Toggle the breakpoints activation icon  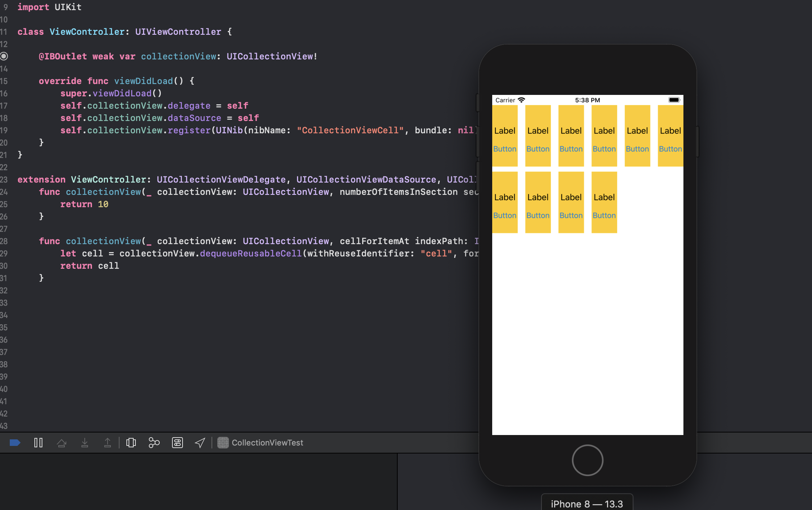coord(15,443)
